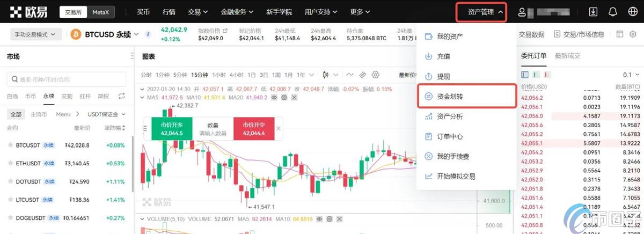644x234 pixels.
Task: Click the indicator line icon in chart toolbar
Action: [x=350, y=75]
